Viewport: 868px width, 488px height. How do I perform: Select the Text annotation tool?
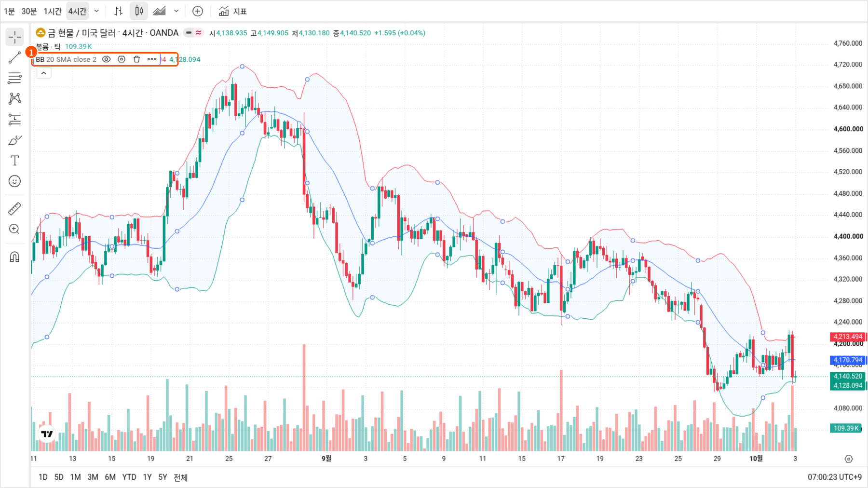15,161
